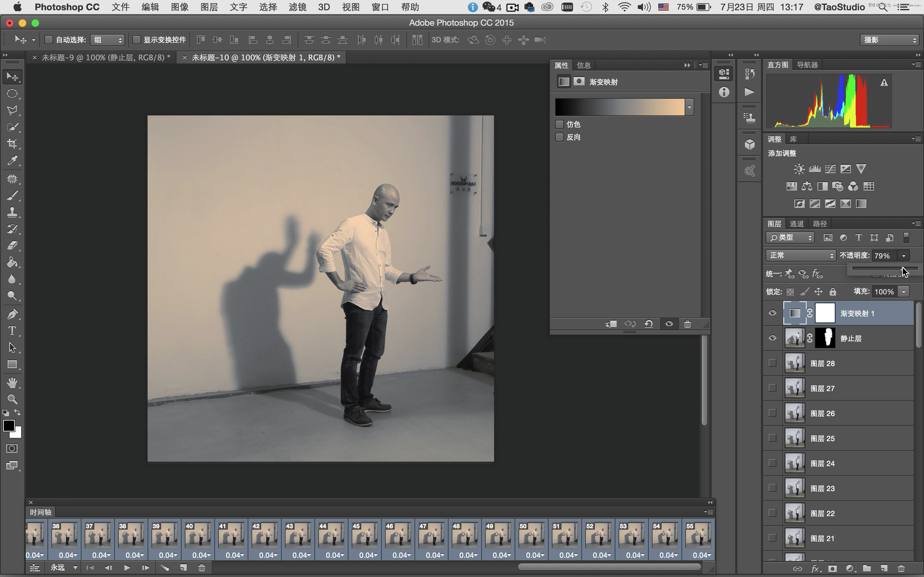Select the Horizontal Type tool

pyautogui.click(x=12, y=330)
